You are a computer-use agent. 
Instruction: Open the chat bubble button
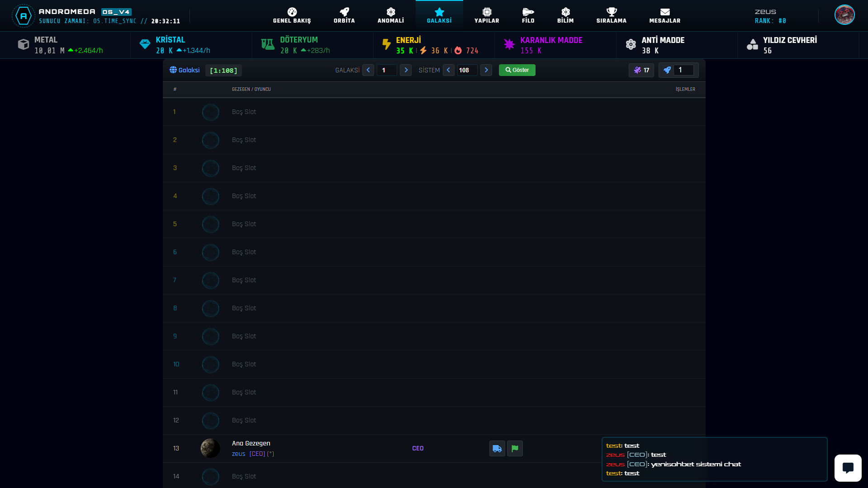coord(848,468)
